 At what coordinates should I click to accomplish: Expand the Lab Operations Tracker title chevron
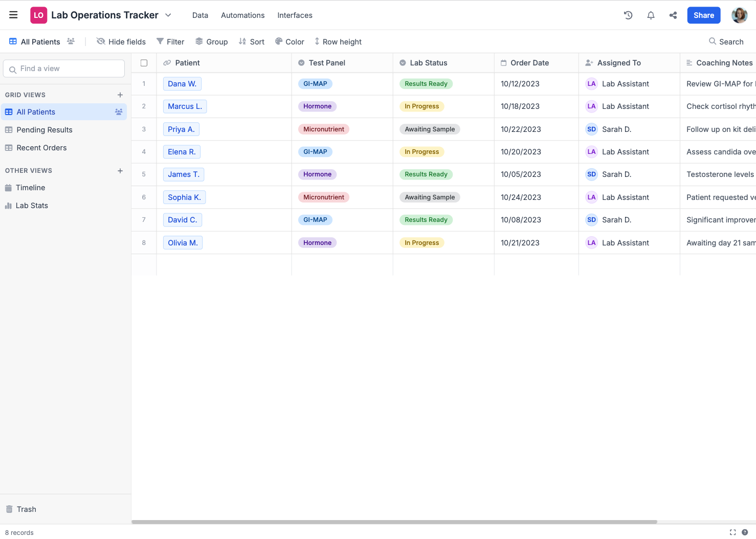click(x=168, y=15)
